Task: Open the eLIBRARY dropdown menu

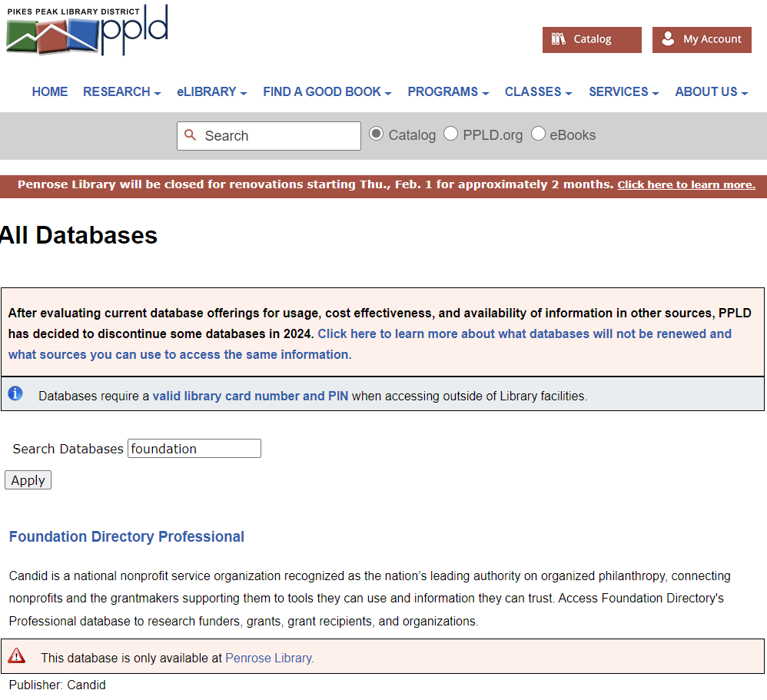Action: (x=211, y=91)
